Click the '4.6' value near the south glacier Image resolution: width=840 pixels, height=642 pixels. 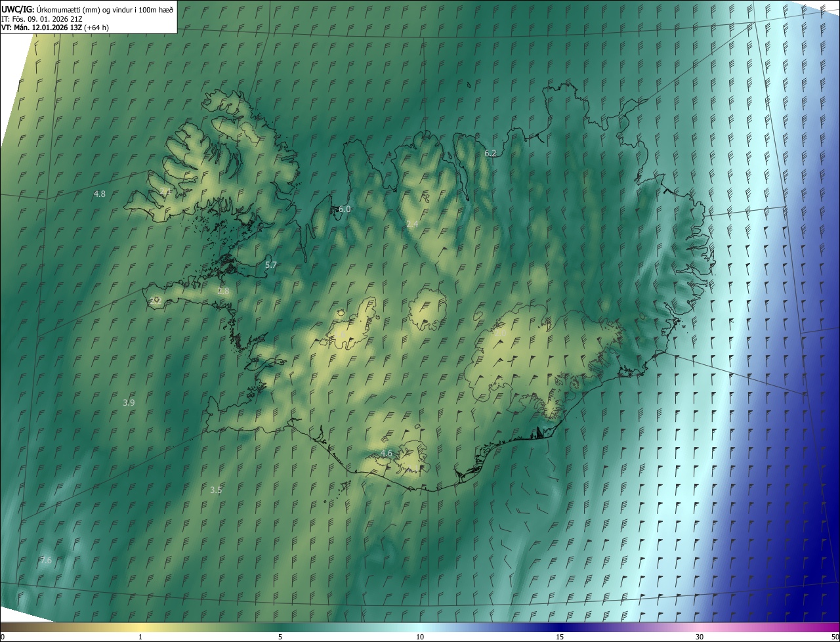click(x=387, y=454)
